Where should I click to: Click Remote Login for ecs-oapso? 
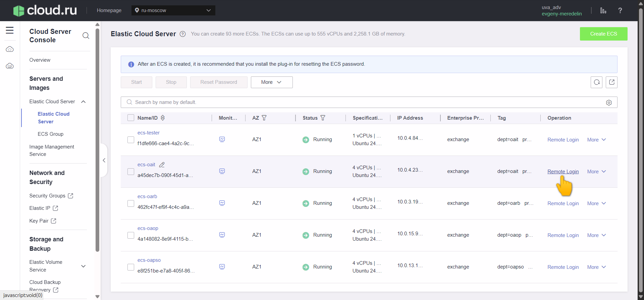(x=563, y=267)
